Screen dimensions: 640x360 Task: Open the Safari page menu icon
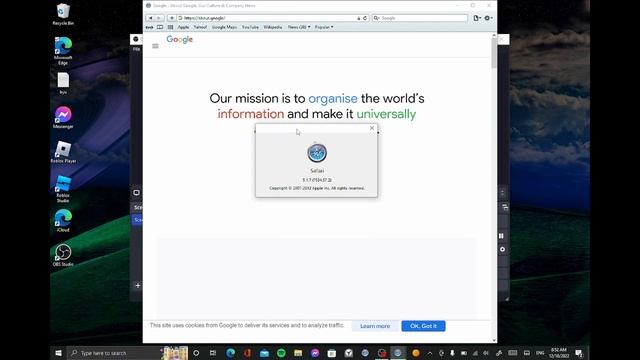click(x=477, y=18)
